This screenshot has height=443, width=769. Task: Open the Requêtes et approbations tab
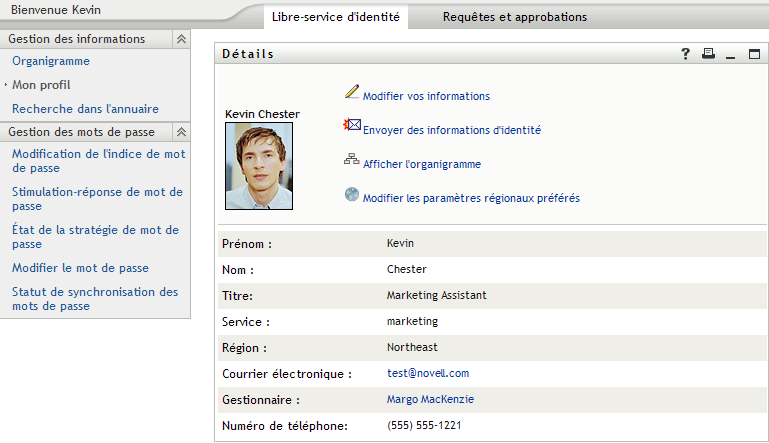(x=514, y=17)
